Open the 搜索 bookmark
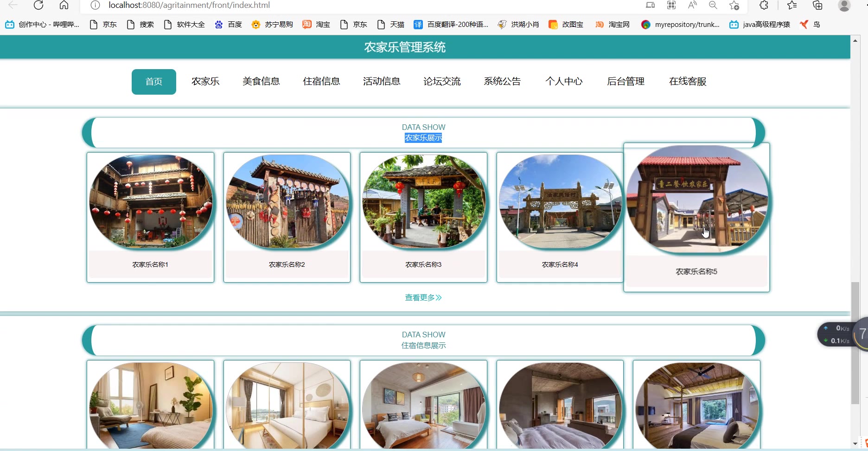The image size is (868, 451). [x=140, y=25]
